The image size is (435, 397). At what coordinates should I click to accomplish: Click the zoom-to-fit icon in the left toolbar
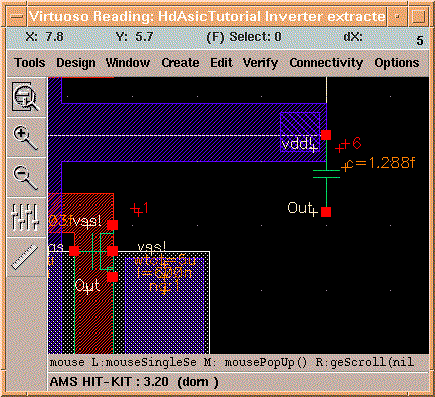point(26,97)
